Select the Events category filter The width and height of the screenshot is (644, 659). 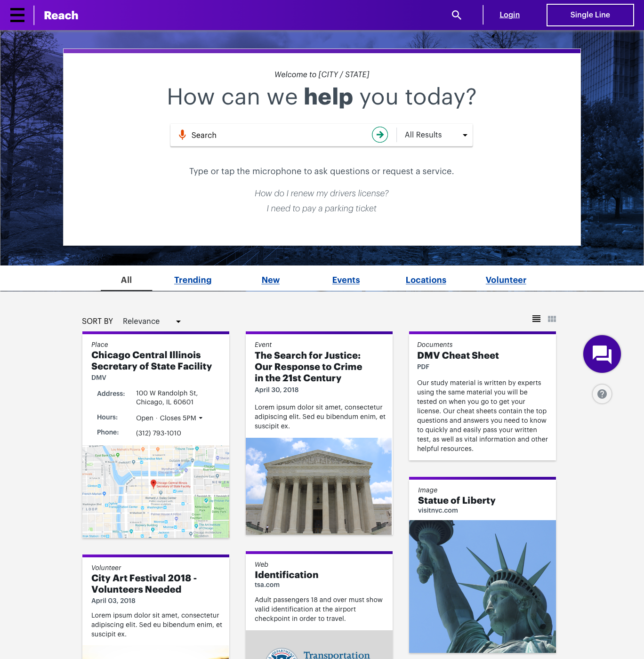(x=346, y=280)
